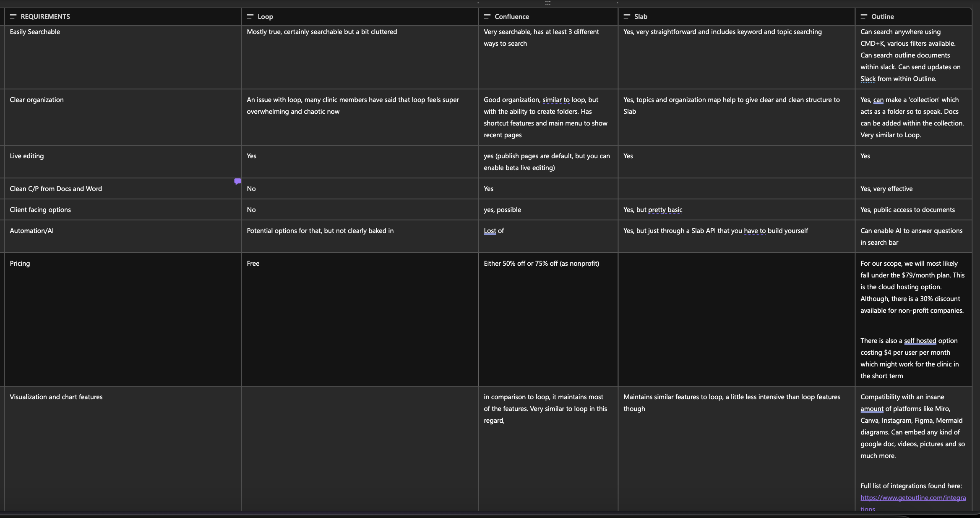Click the 'Automation/AI' requirement cell

tap(123, 236)
